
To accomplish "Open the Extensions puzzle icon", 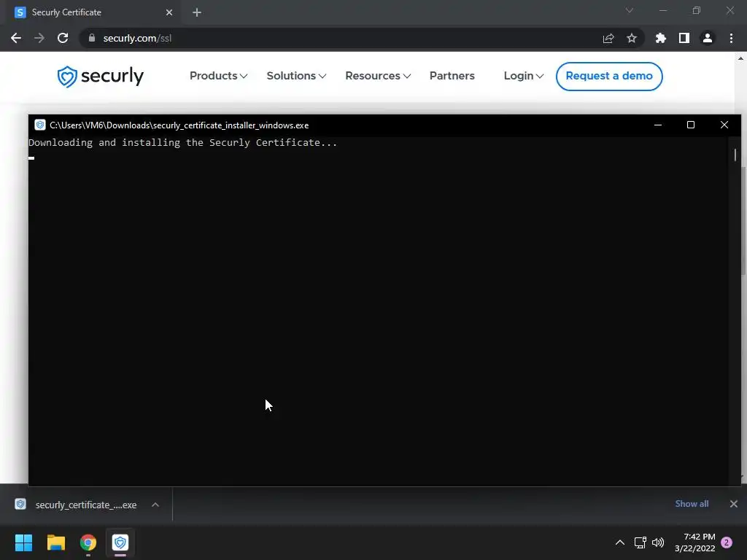I will click(661, 38).
